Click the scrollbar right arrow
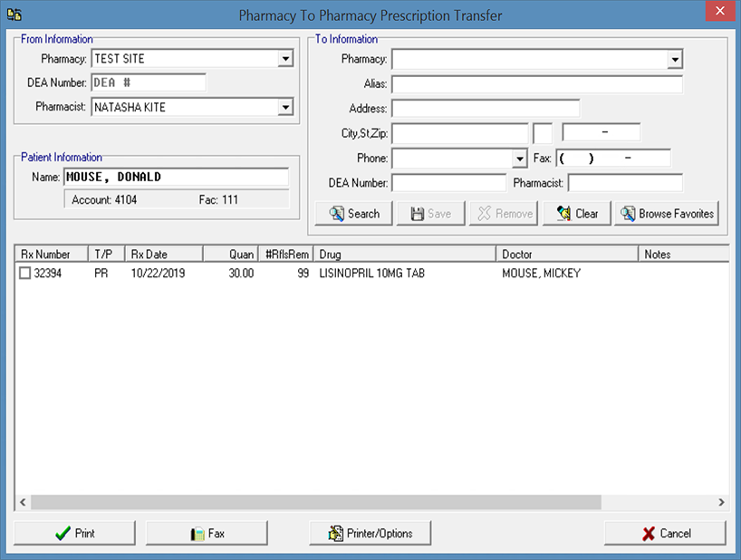This screenshot has height=560, width=741. point(721,501)
